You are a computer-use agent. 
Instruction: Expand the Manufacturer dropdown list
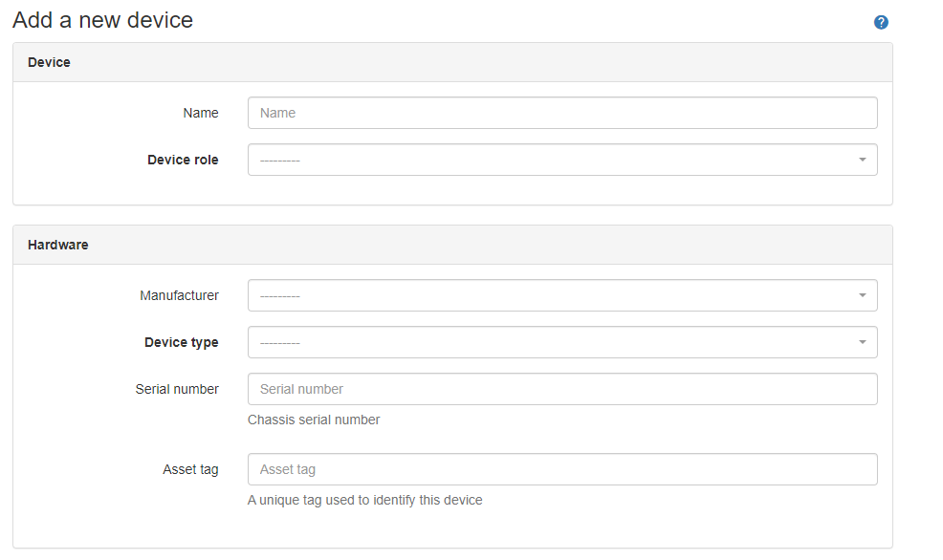(x=561, y=295)
